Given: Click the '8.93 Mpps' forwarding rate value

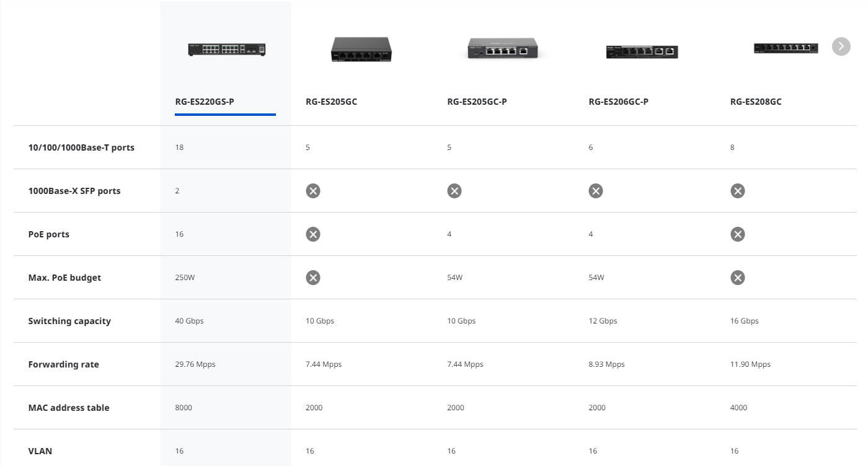Looking at the screenshot, I should coord(606,364).
